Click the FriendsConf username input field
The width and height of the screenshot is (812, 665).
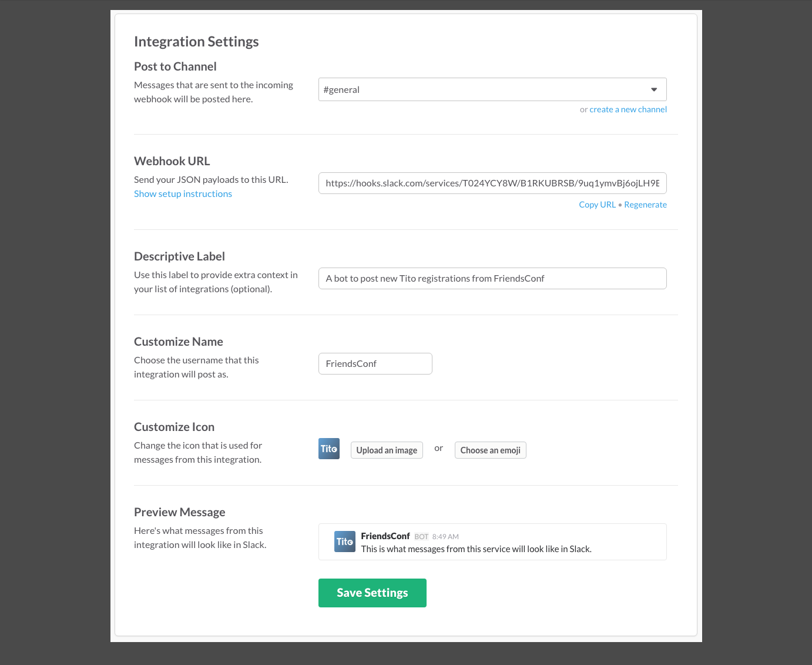tap(375, 363)
